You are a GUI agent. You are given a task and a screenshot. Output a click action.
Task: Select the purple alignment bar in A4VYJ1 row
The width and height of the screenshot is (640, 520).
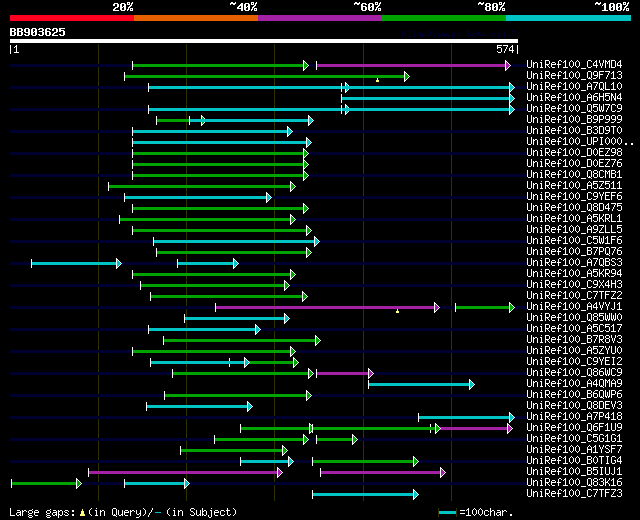pyautogui.click(x=327, y=307)
